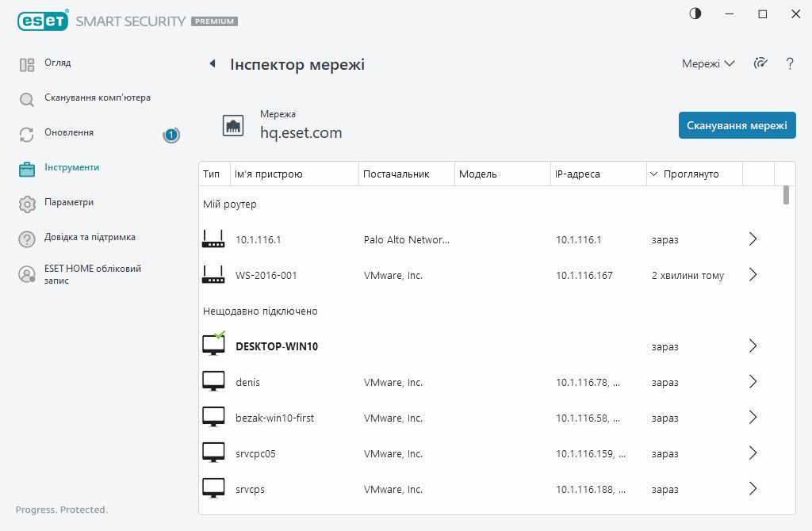Expand details for srvcpc05 device
The image size is (812, 531).
point(753,453)
